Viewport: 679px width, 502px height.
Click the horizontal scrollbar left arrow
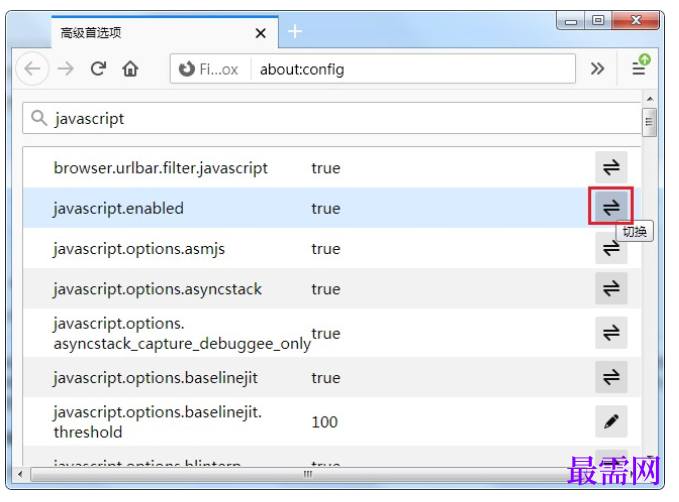[20, 474]
